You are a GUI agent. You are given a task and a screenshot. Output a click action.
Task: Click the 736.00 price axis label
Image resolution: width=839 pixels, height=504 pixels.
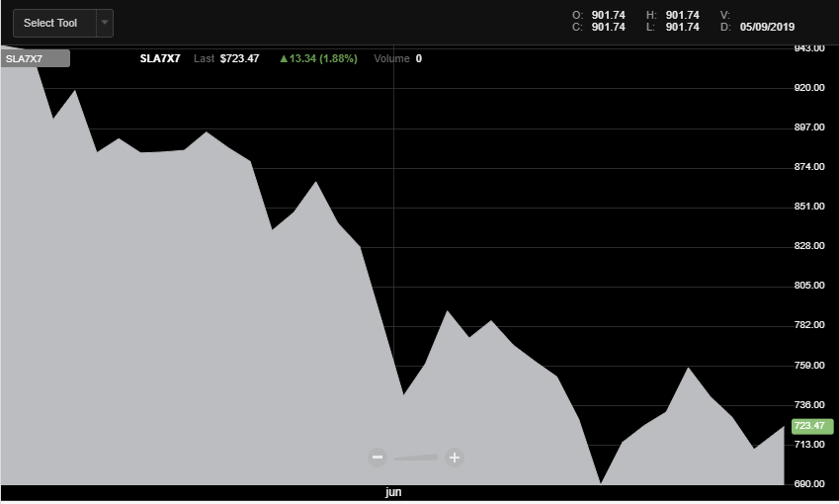click(809, 405)
